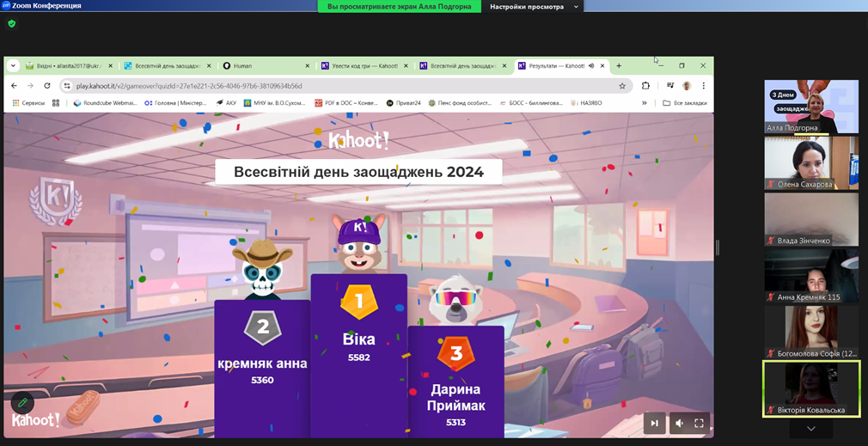Image resolution: width=868 pixels, height=446 pixels.
Task: Open Roundcube Webmail bookmark
Action: pos(105,103)
